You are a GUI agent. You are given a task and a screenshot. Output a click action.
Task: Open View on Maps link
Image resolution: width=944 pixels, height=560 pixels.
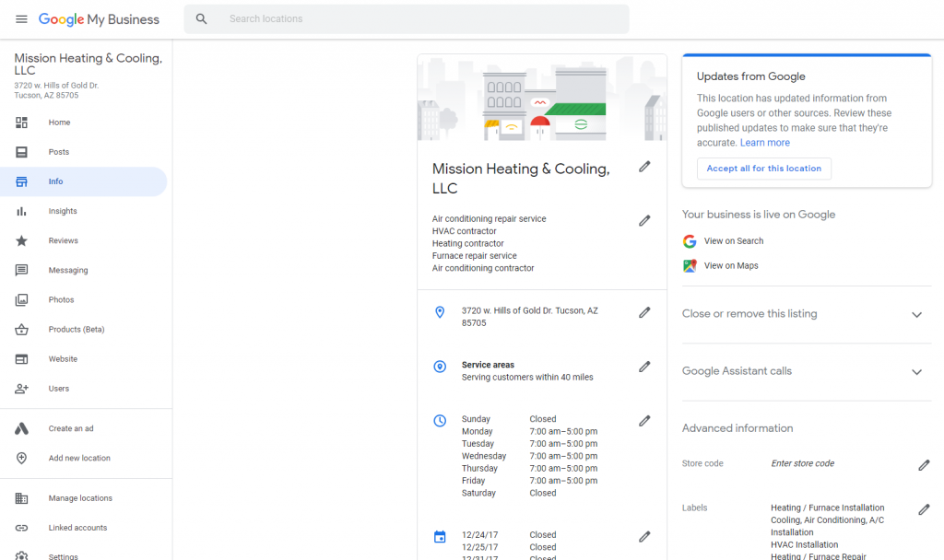[x=730, y=266]
